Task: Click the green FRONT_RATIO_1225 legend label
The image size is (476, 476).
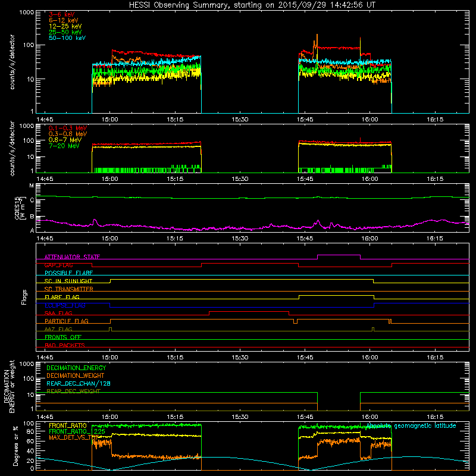Action: point(77,431)
